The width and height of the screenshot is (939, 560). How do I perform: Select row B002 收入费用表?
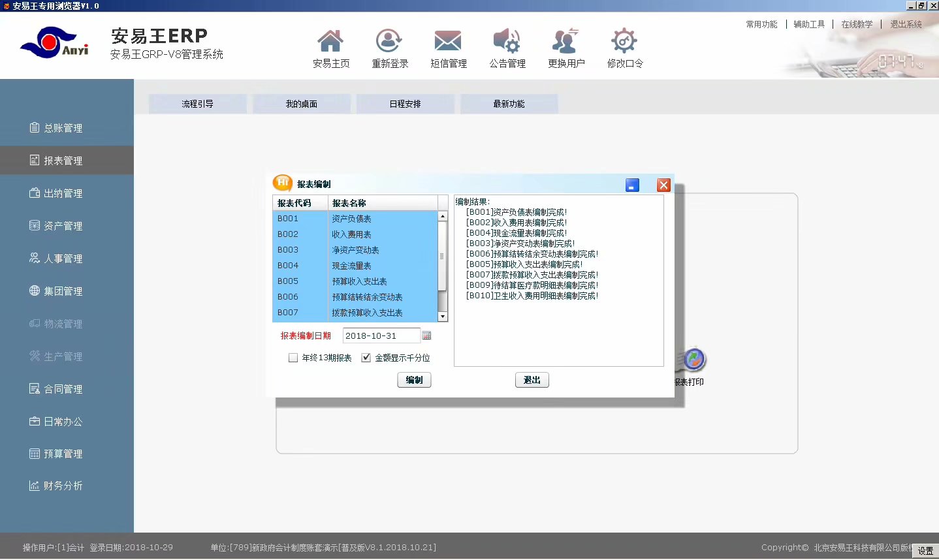(355, 234)
